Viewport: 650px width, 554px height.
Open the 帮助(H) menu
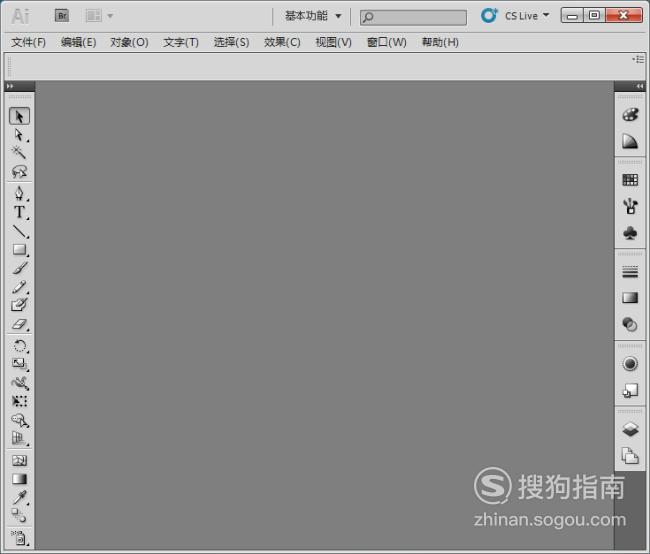point(440,42)
